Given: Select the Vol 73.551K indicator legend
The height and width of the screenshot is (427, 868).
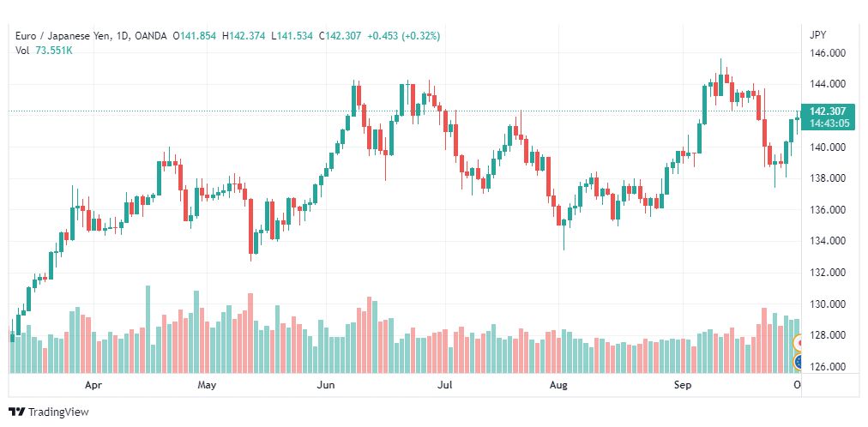Looking at the screenshot, I should coord(44,51).
